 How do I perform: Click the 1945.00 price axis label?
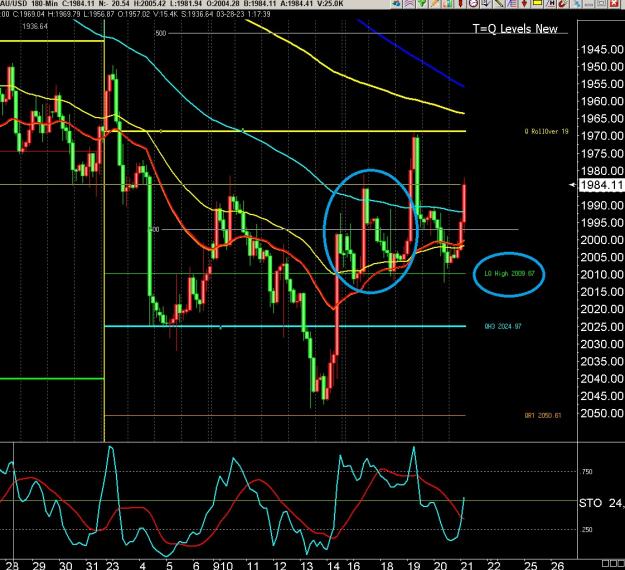click(602, 49)
